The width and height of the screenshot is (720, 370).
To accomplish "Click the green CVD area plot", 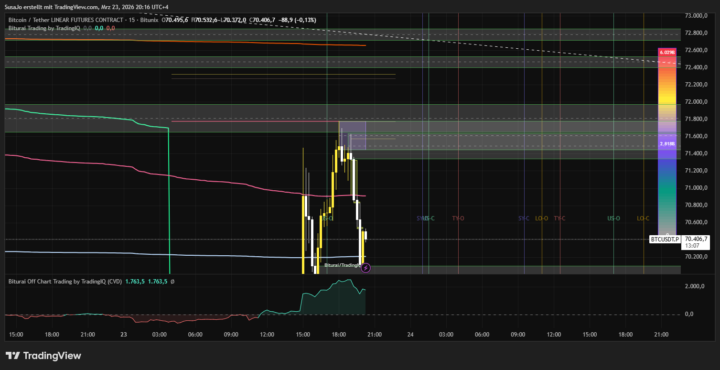I will [333, 298].
